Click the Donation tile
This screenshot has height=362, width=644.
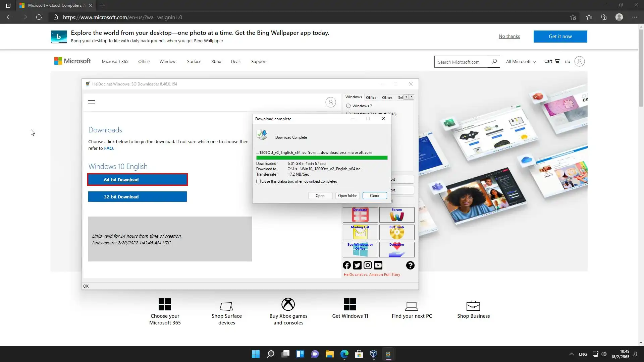coord(397,250)
